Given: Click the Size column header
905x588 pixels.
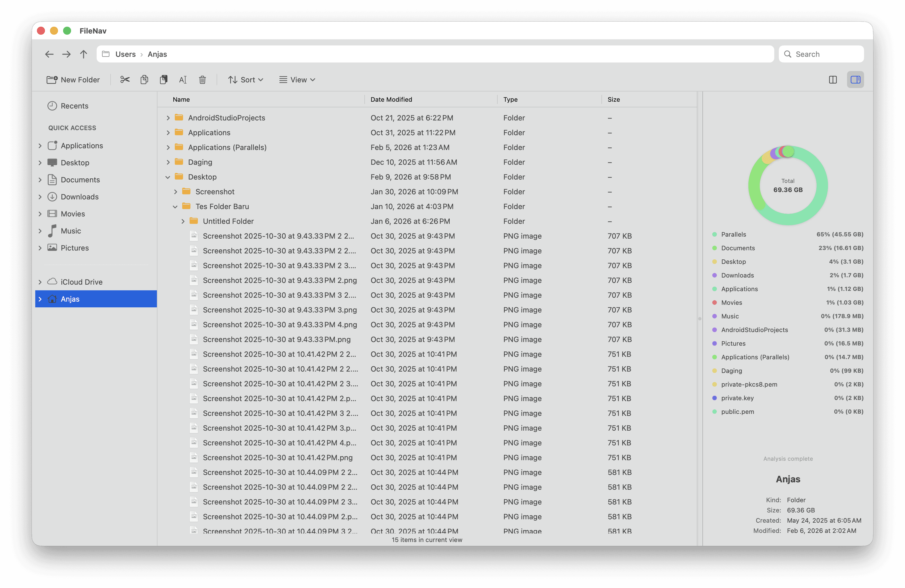Looking at the screenshot, I should click(x=613, y=99).
